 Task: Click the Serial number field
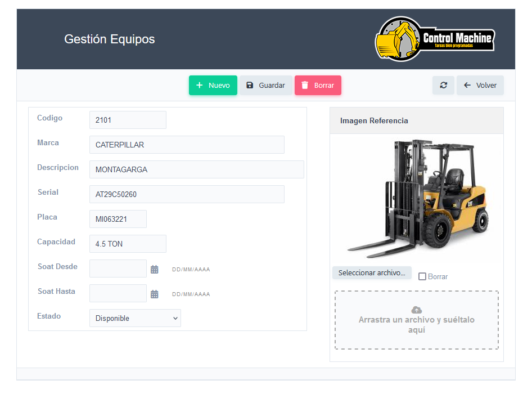(187, 194)
